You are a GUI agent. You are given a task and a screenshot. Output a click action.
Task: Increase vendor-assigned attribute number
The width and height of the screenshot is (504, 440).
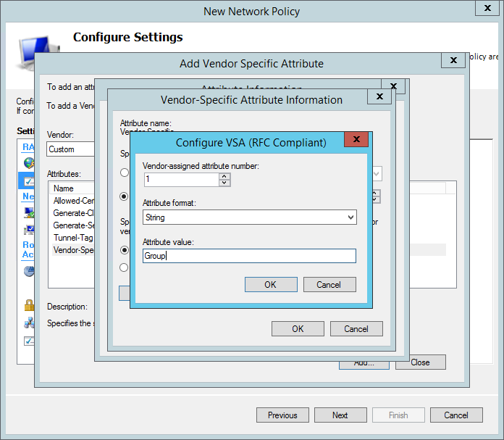[x=224, y=176]
